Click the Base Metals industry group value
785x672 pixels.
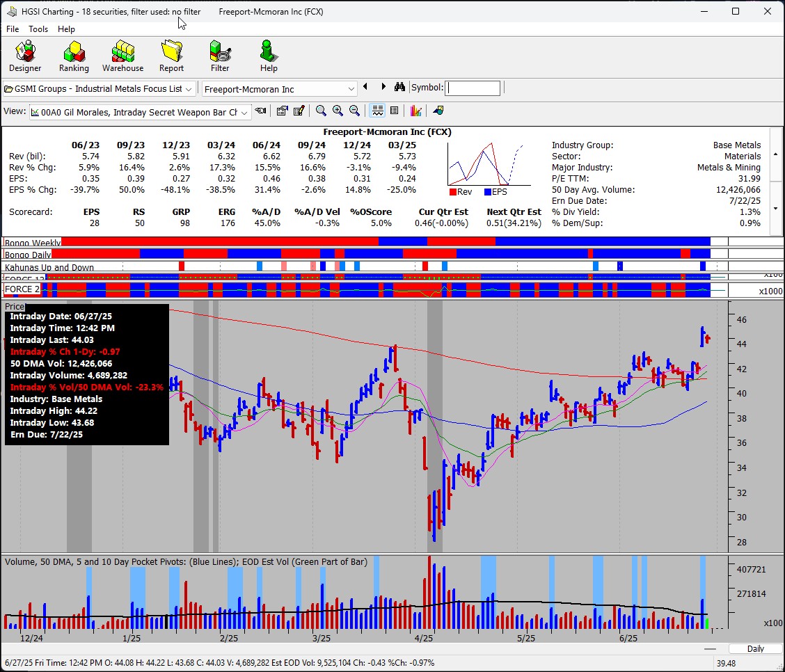click(x=737, y=145)
